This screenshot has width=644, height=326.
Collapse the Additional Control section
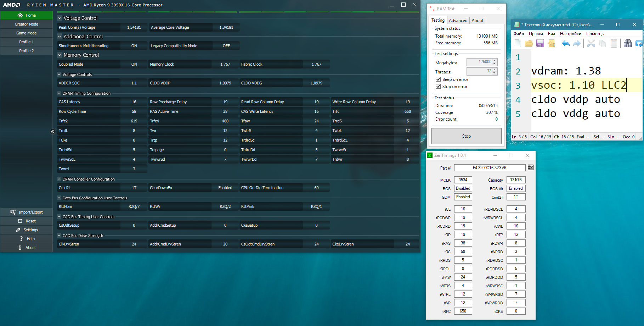[x=60, y=36]
